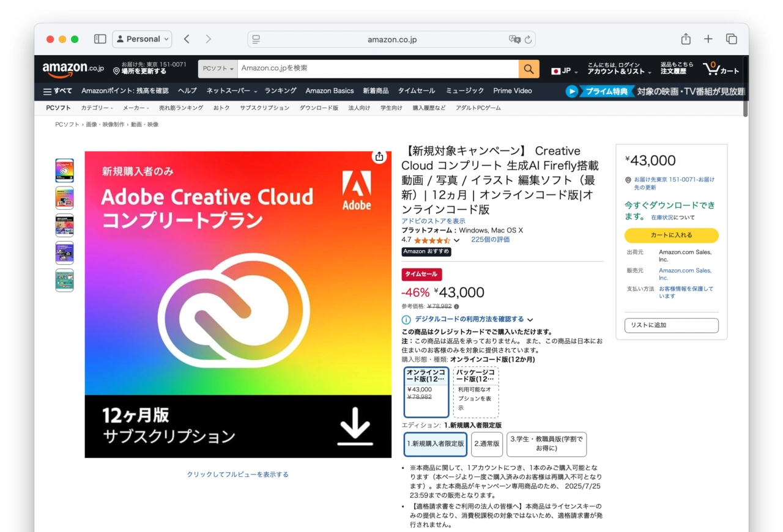783x532 pixels.
Task: Click the カートに入れる button
Action: 671,235
